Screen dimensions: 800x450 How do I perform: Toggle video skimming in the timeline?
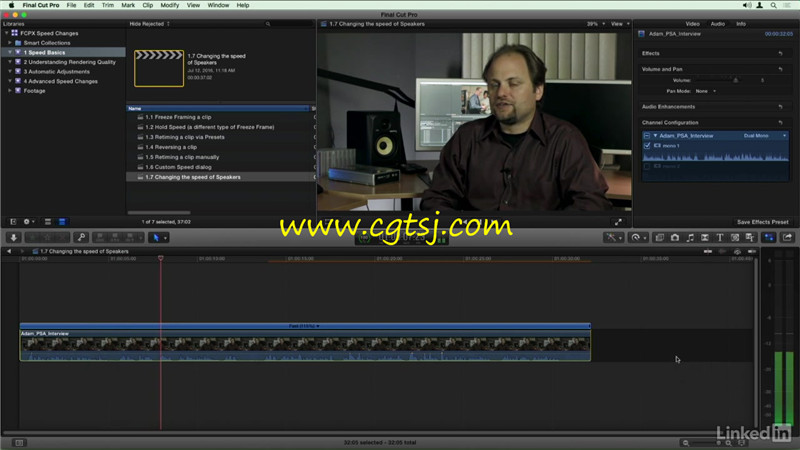(708, 252)
